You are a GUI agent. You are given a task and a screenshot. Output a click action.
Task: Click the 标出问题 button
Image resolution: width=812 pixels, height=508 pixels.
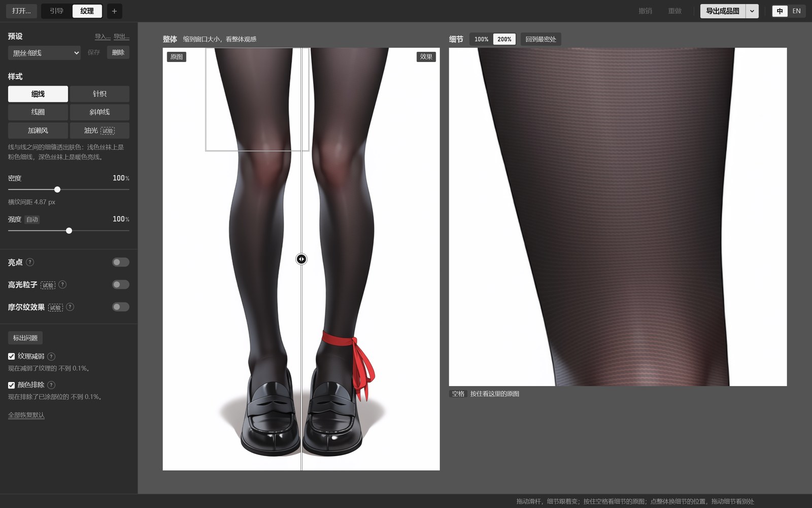tap(25, 338)
